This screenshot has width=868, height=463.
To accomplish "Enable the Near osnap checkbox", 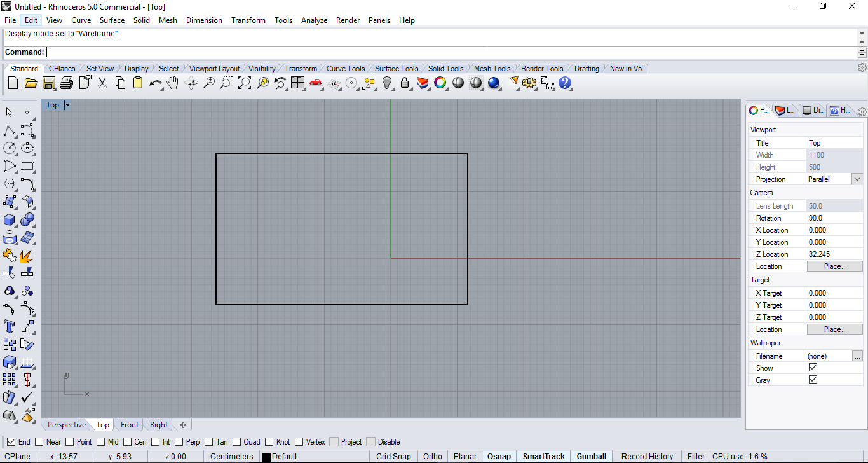I will (x=39, y=442).
